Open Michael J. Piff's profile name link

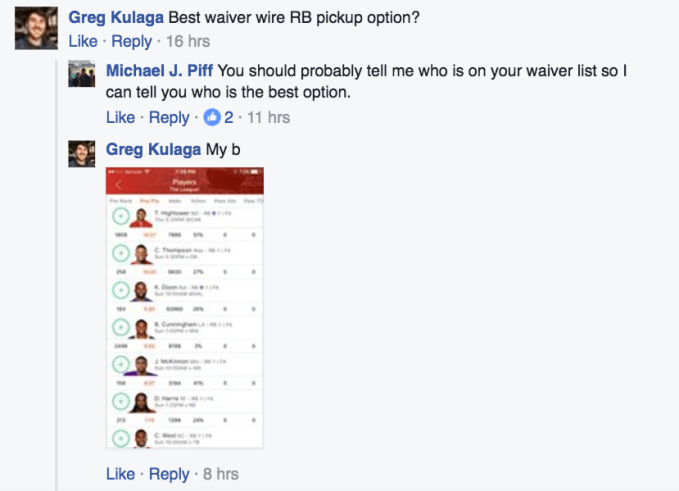pyautogui.click(x=159, y=70)
